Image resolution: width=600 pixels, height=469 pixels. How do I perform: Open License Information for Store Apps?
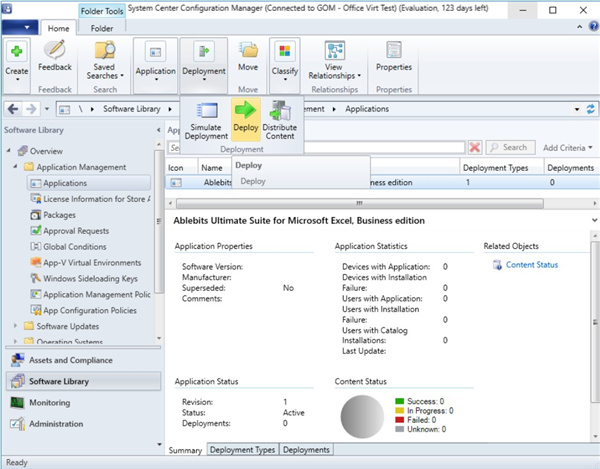pos(90,199)
